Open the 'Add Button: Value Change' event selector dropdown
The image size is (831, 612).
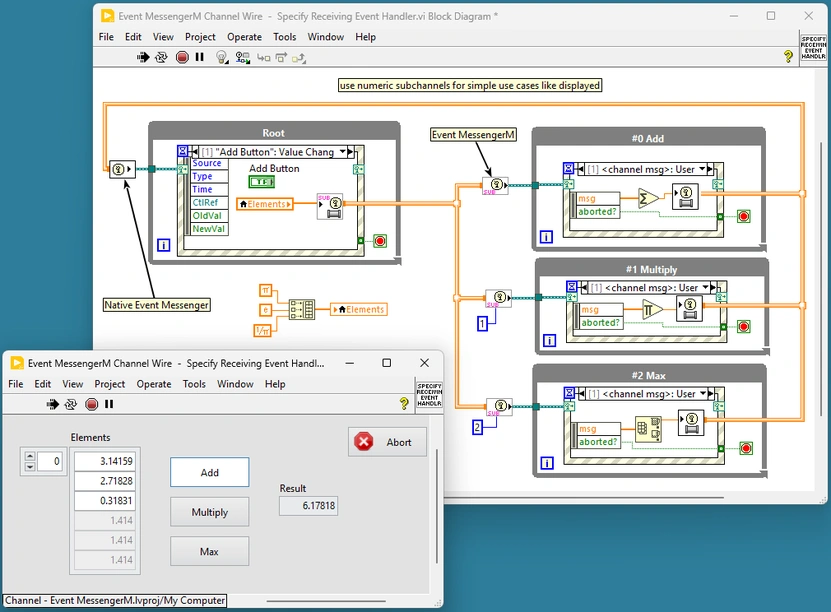tap(345, 150)
